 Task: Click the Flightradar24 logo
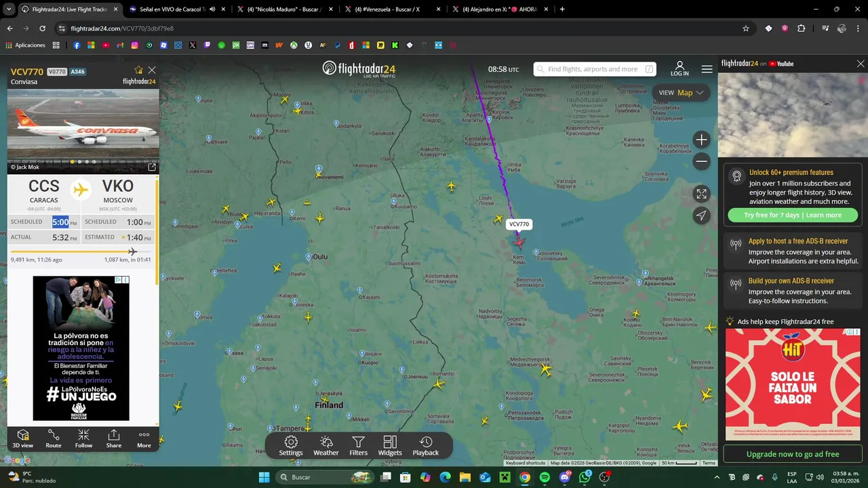[359, 69]
